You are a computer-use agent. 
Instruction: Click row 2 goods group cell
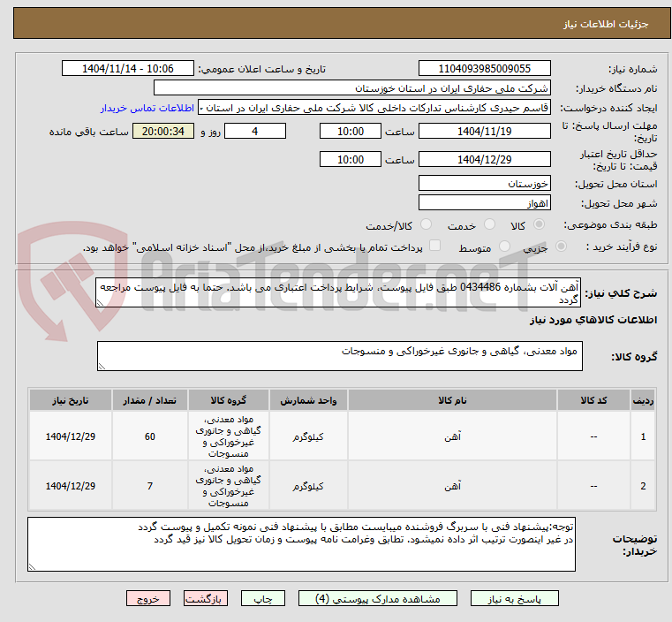click(229, 486)
